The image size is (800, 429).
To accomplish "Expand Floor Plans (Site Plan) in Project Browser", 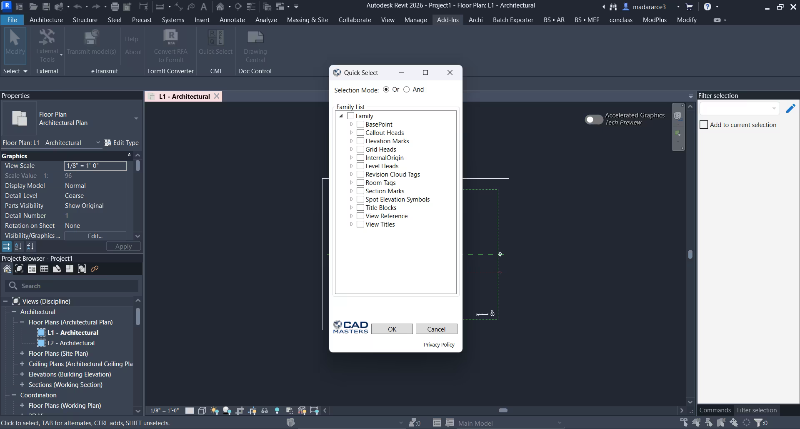I will point(22,353).
